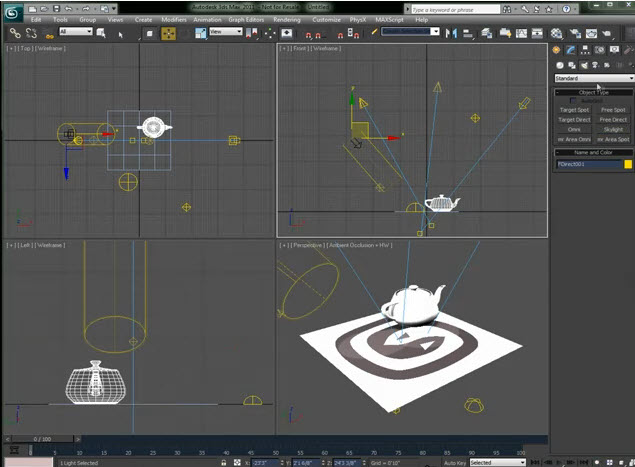Toggle the Selection Lock padlock
This screenshot has width=635, height=467.
pyautogui.click(x=224, y=463)
